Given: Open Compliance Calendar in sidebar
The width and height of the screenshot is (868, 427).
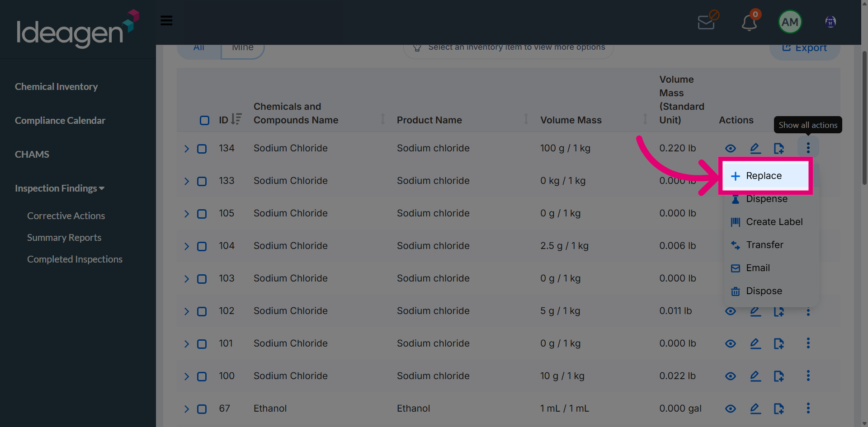Looking at the screenshot, I should [x=60, y=120].
